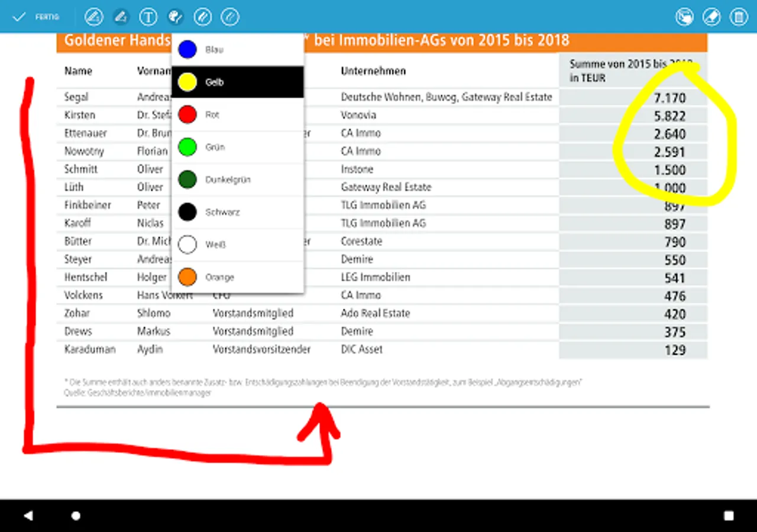Click the name Lüth
The width and height of the screenshot is (757, 532).
74,187
